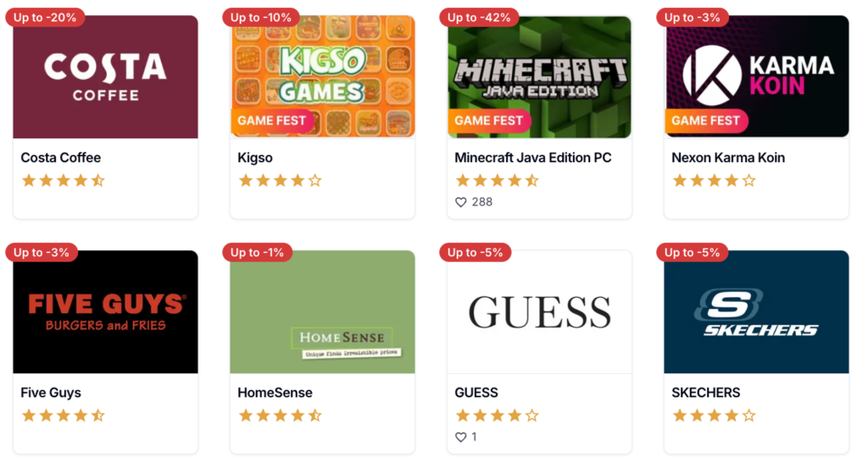This screenshot has width=868, height=470.
Task: Click the Up to -42% discount badge
Action: (x=479, y=17)
